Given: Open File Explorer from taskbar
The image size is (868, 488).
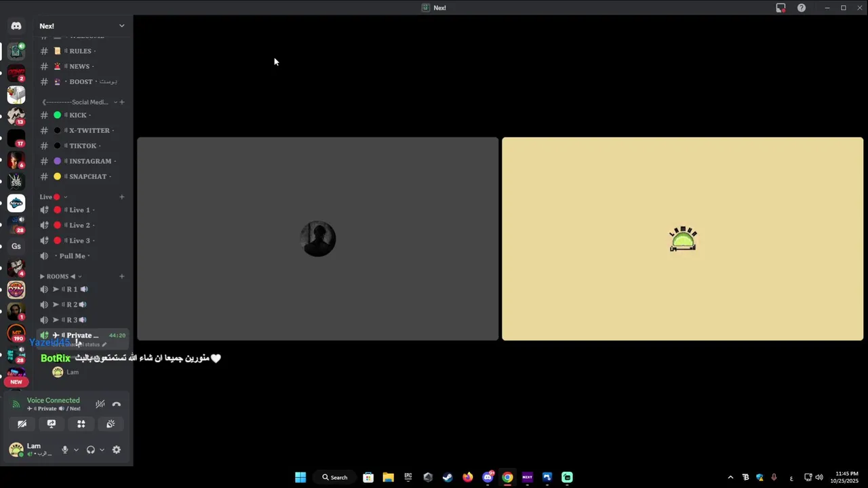Looking at the screenshot, I should tap(388, 477).
